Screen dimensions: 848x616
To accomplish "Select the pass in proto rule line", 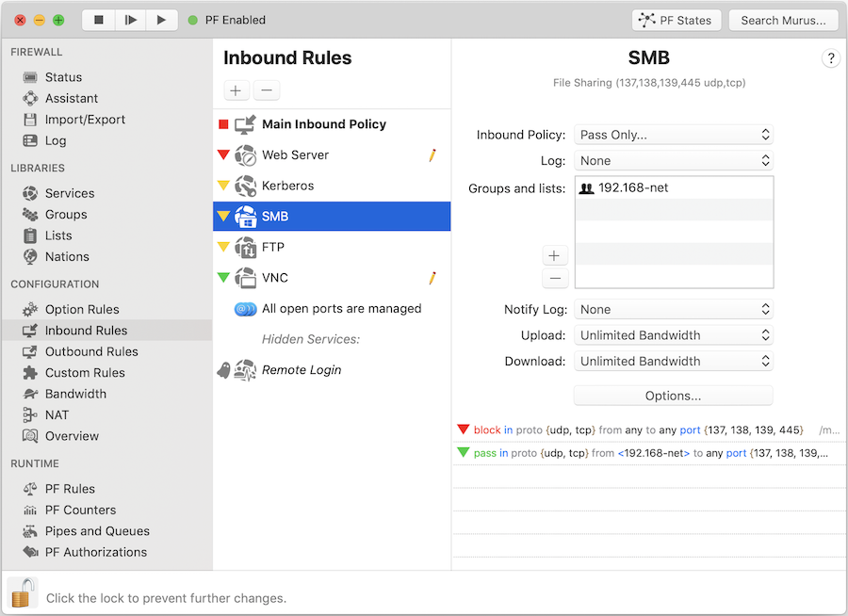I will [649, 453].
